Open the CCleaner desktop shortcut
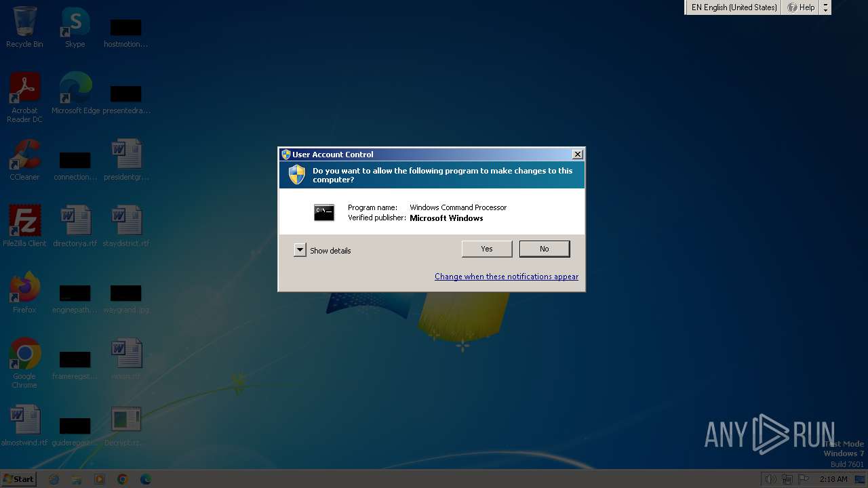This screenshot has width=868, height=488. point(24,160)
